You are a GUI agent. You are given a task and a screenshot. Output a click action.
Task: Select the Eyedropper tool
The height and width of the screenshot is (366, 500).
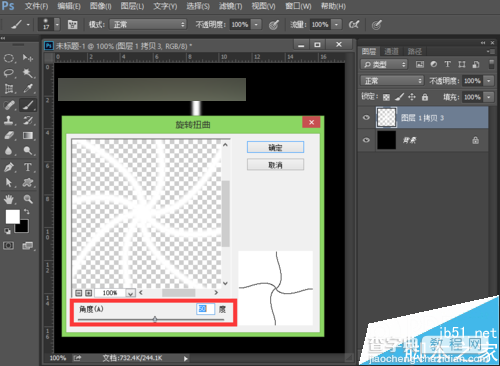coord(28,89)
